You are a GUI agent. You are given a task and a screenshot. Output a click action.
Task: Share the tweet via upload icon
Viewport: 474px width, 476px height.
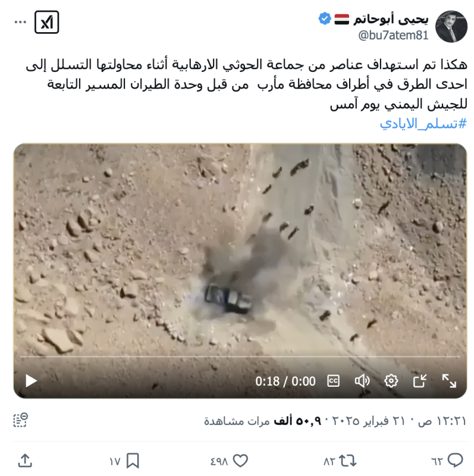click(x=25, y=461)
